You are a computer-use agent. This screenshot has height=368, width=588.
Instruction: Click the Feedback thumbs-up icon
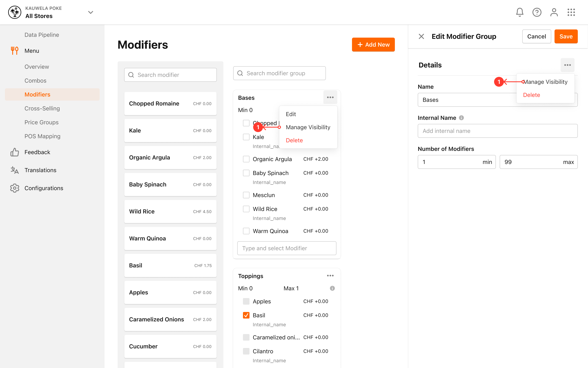point(14,152)
